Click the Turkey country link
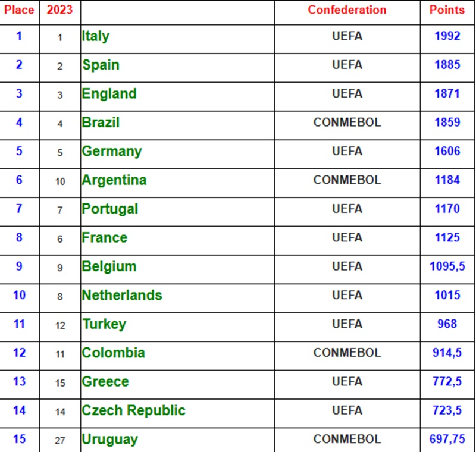 (x=104, y=324)
